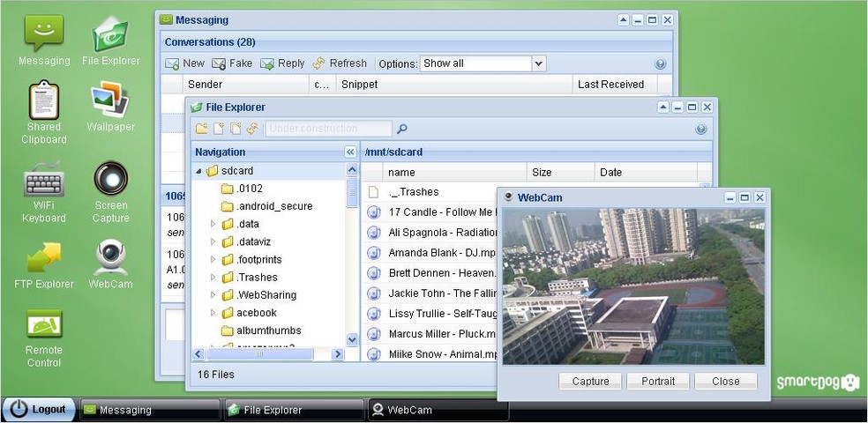
Task: Expand the .data folder node
Action: (213, 225)
